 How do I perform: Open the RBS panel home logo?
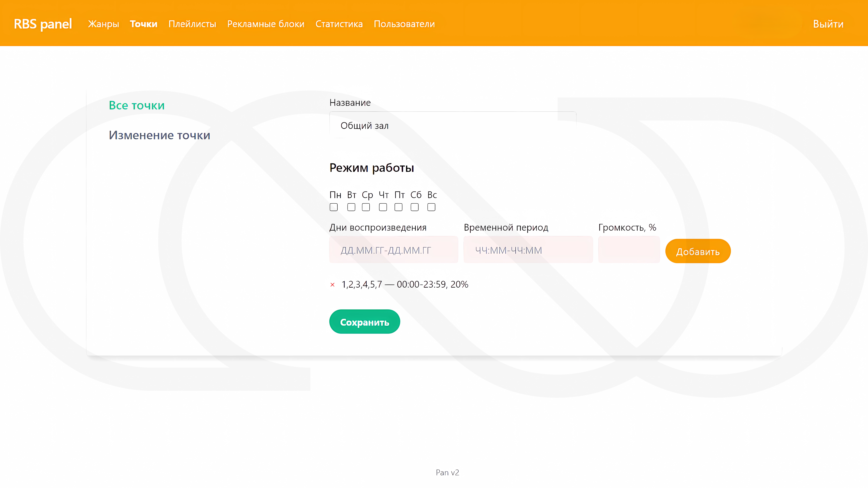click(43, 24)
